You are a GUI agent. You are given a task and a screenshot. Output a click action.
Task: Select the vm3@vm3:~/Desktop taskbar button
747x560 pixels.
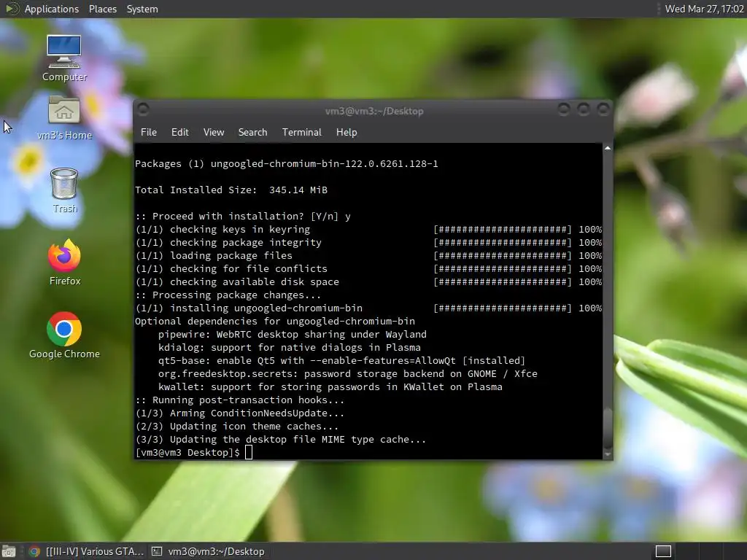click(208, 551)
